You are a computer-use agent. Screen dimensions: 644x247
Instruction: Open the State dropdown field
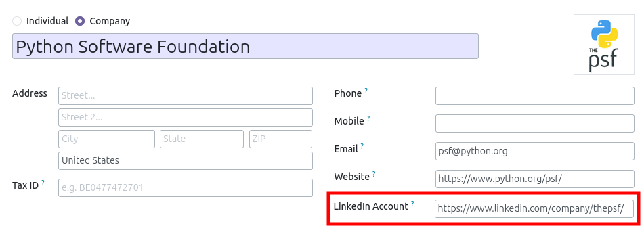(x=202, y=139)
